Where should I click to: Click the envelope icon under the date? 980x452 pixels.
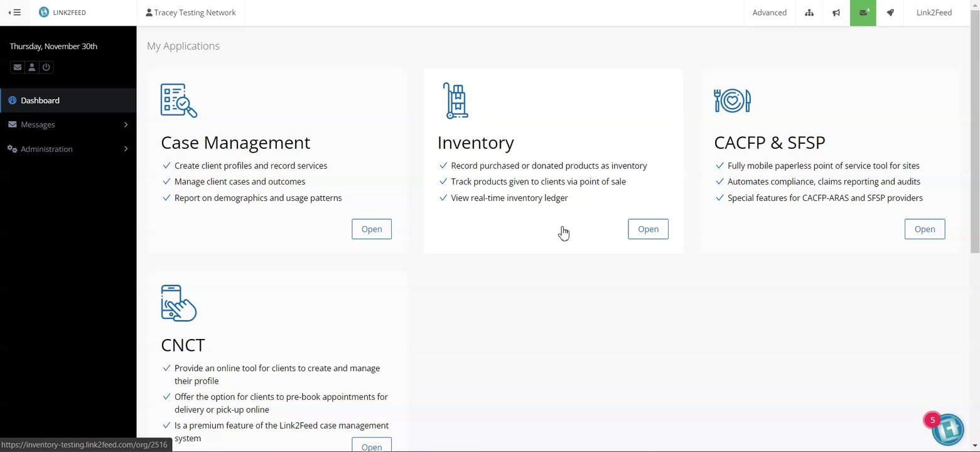pyautogui.click(x=17, y=67)
